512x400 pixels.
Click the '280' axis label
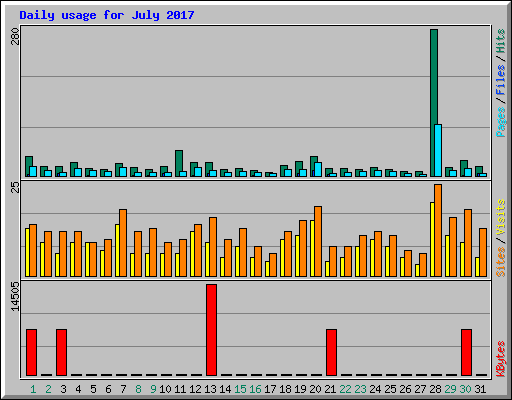15,36
